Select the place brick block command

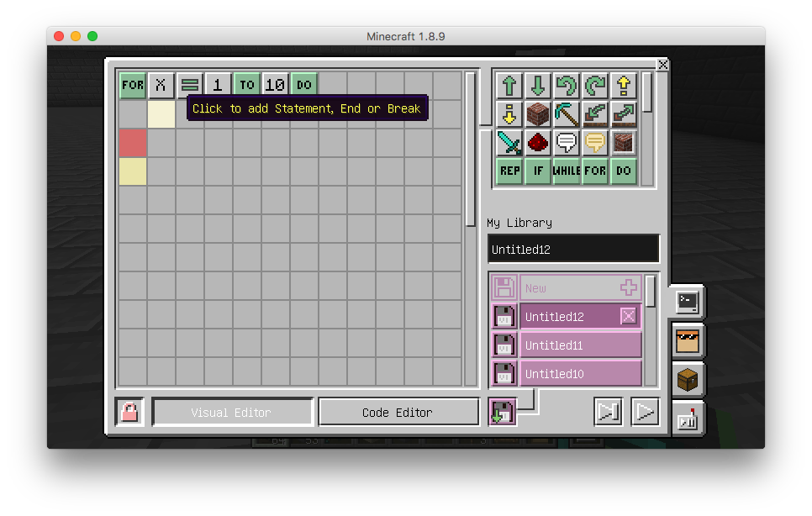click(537, 113)
